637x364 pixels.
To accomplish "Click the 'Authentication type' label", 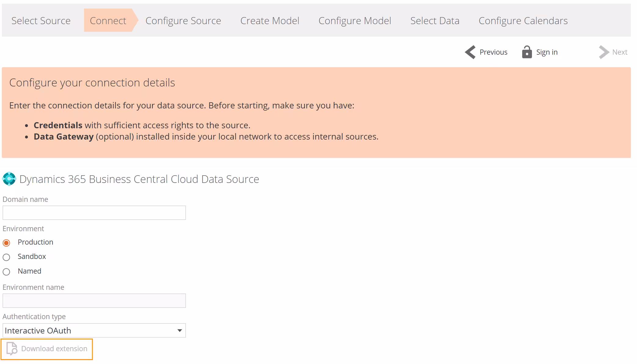I will click(34, 317).
